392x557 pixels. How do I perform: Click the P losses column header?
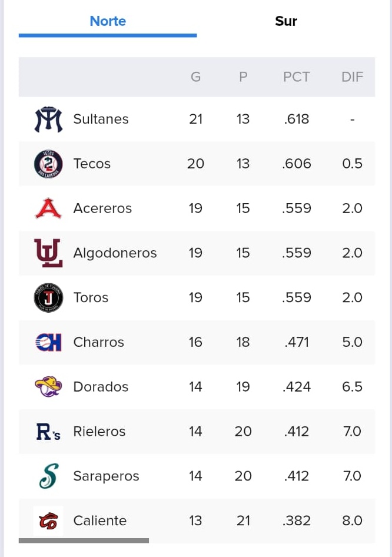[x=243, y=77]
